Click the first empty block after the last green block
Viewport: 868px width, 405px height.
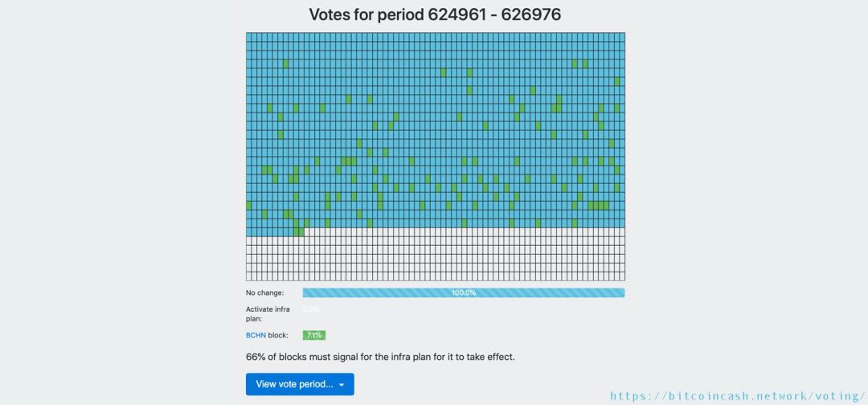coord(307,232)
